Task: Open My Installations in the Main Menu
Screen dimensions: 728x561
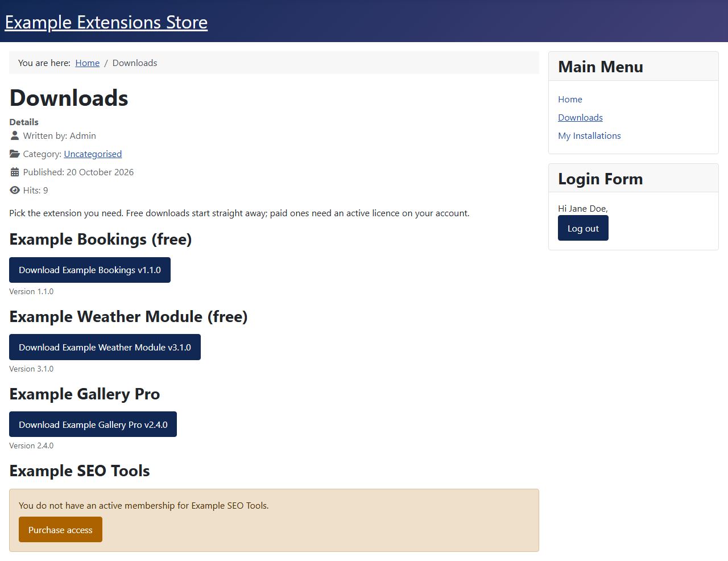Action: 589,135
